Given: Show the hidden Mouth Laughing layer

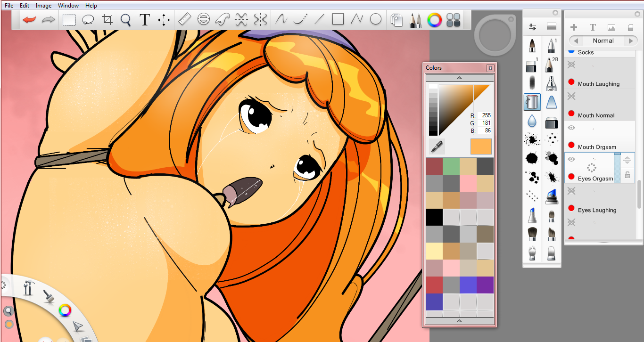Looking at the screenshot, I should [x=571, y=65].
